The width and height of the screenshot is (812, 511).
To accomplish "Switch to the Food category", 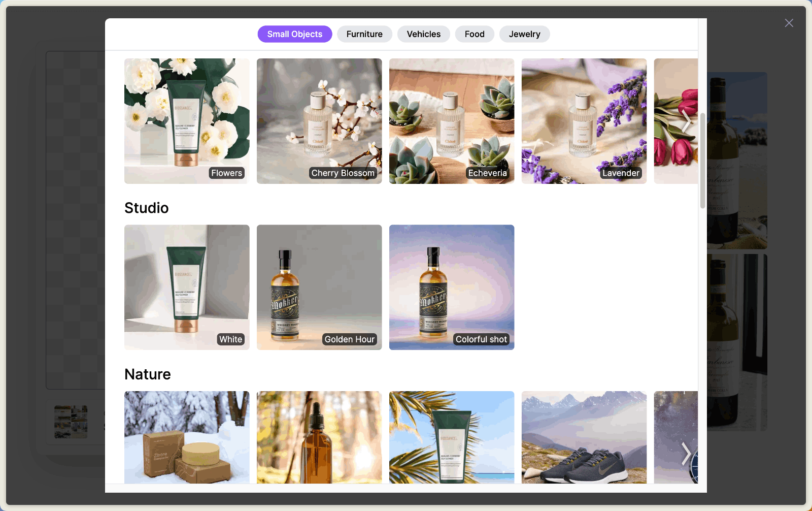I will (x=474, y=34).
